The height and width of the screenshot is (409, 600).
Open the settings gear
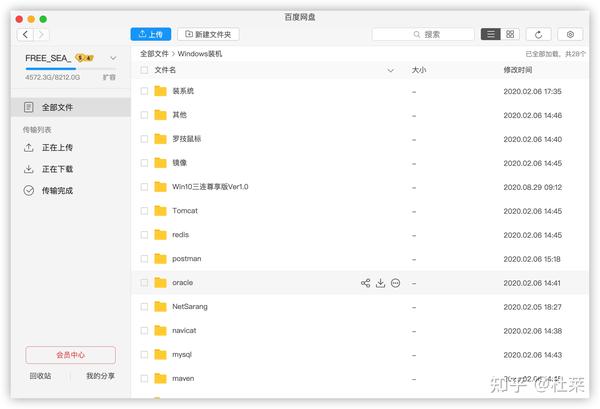pos(570,34)
